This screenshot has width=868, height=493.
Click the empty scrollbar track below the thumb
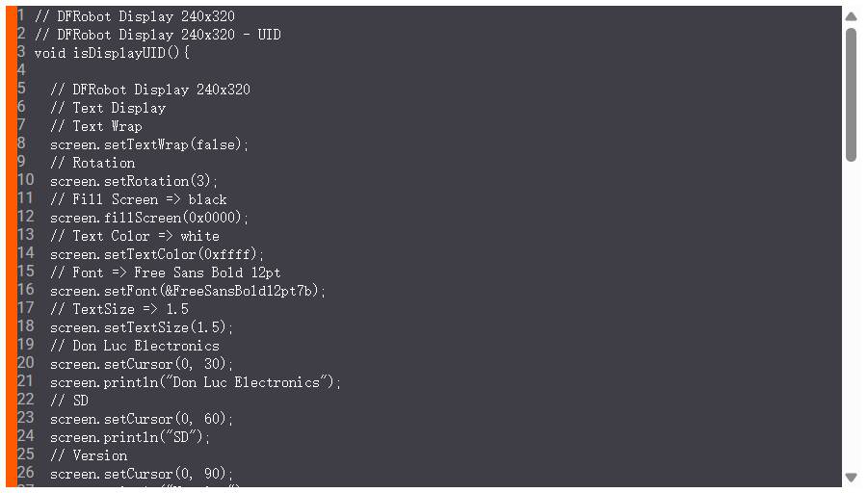click(x=851, y=318)
